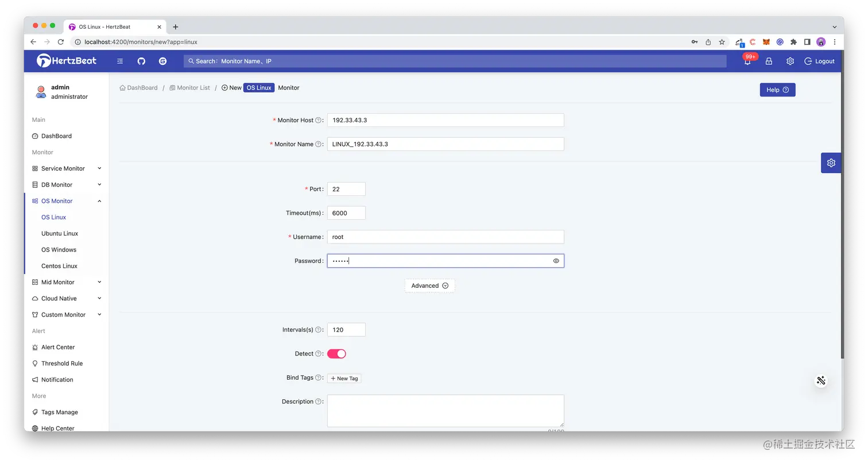Click the Description text area
Image resolution: width=868 pixels, height=463 pixels.
pyautogui.click(x=445, y=411)
